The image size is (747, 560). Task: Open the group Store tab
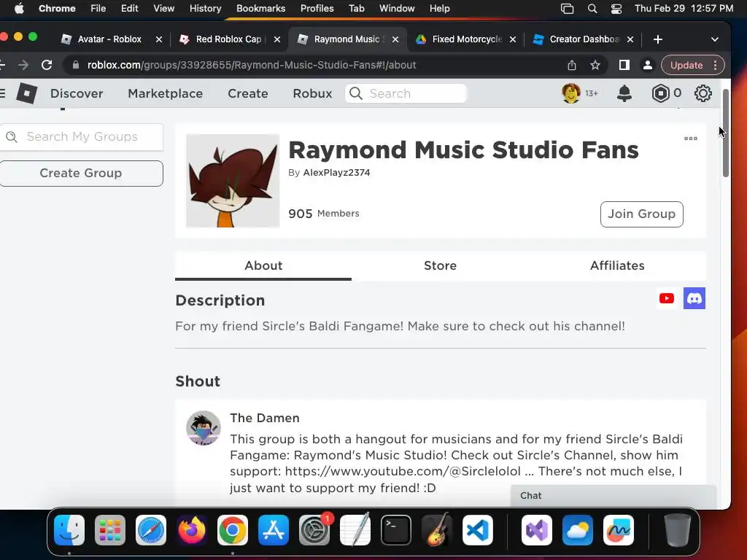tap(440, 265)
